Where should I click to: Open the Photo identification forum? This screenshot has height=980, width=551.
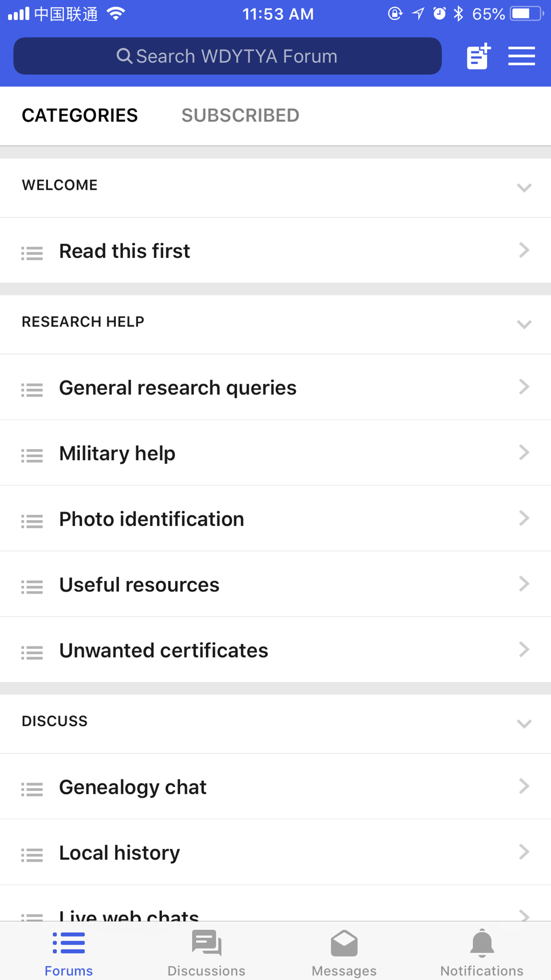[275, 519]
